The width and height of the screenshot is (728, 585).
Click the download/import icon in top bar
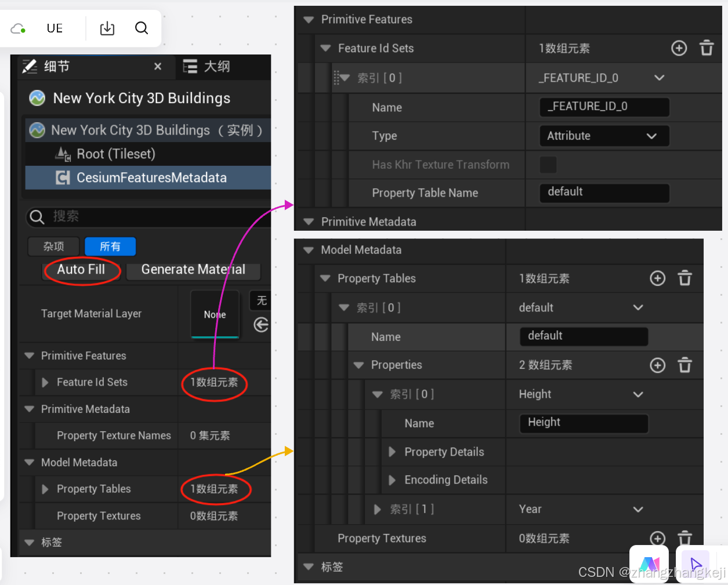click(x=107, y=28)
